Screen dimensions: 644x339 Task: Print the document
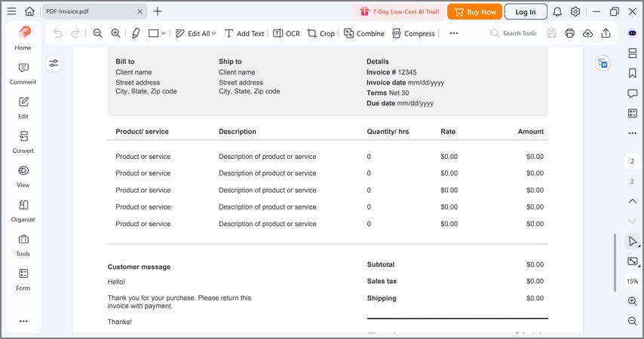[x=569, y=33]
